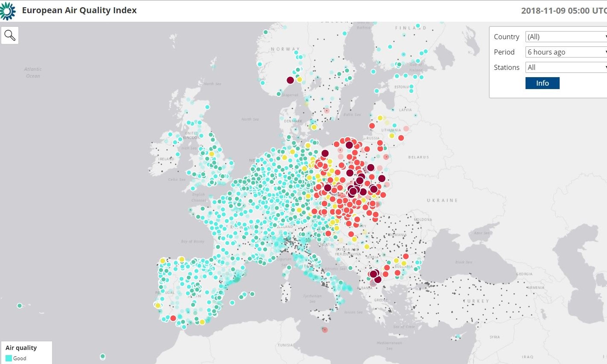Viewport: 607px width, 364px height.
Task: Click the isolated green marker in the Atlantic
Action: tap(20, 306)
